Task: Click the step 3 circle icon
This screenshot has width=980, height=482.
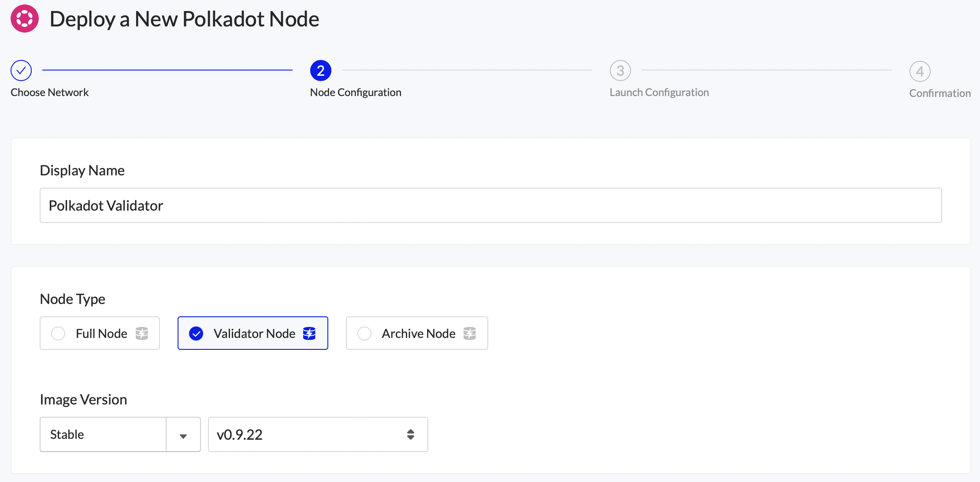Action: click(x=620, y=70)
